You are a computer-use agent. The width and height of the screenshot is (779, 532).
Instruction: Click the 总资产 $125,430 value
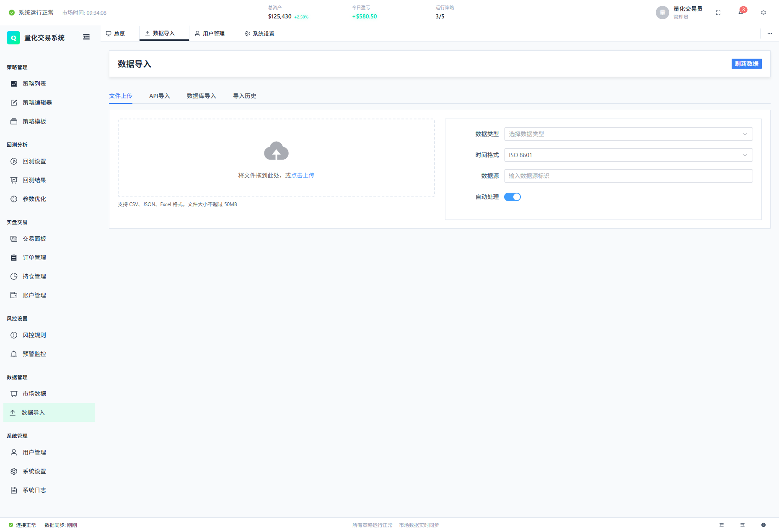click(280, 16)
